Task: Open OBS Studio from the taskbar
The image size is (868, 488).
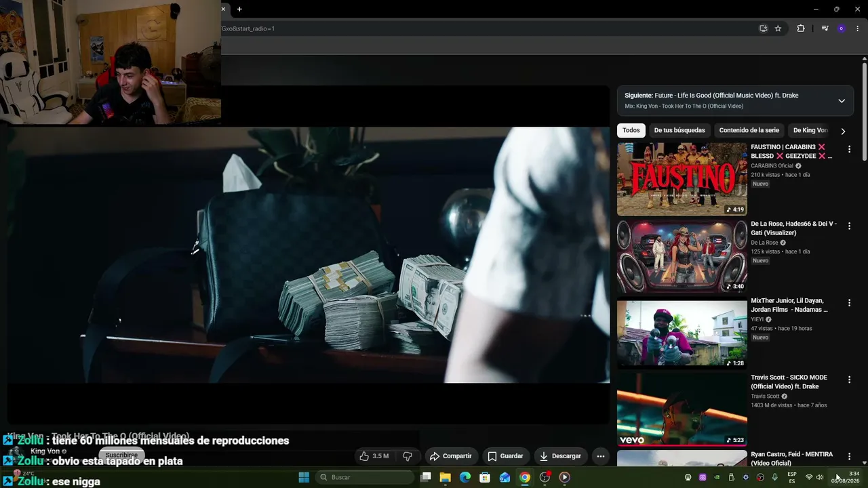Action: click(545, 477)
